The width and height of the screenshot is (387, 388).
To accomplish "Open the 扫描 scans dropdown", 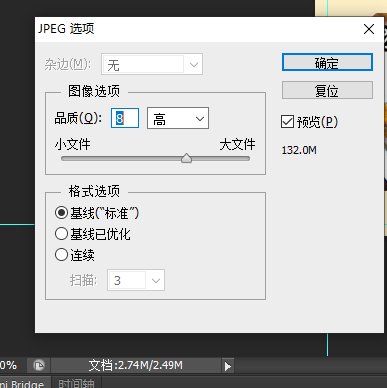I will coord(136,280).
